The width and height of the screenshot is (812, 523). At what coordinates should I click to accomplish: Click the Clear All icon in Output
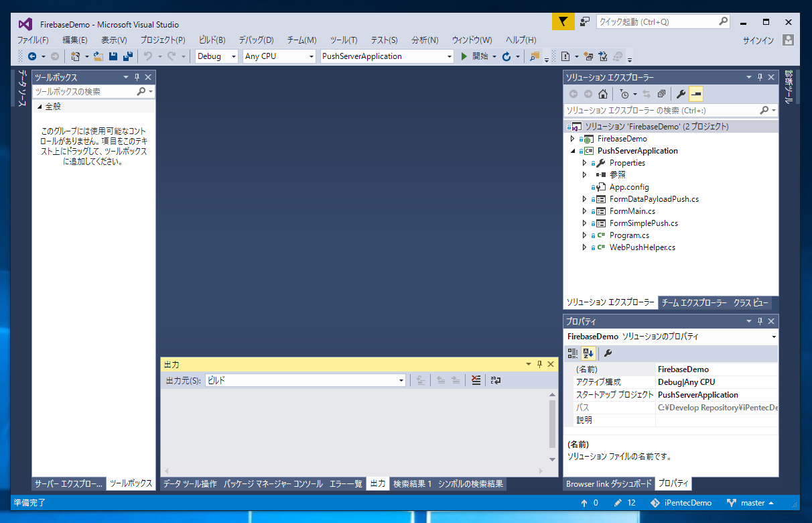[476, 380]
